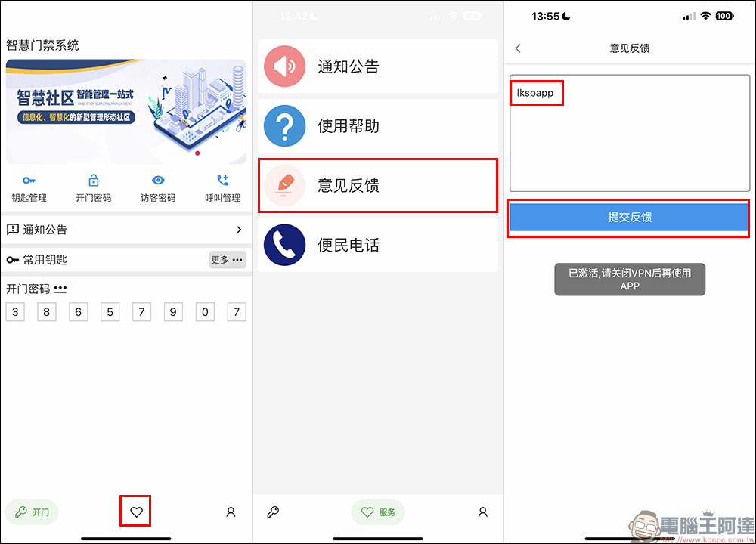Toggle 开门密码 visibility dots icon

point(60,289)
